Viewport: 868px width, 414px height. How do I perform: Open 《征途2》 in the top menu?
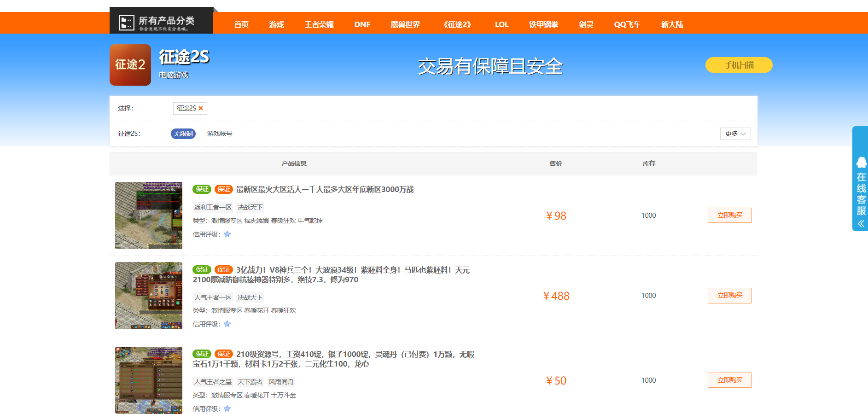pos(457,24)
